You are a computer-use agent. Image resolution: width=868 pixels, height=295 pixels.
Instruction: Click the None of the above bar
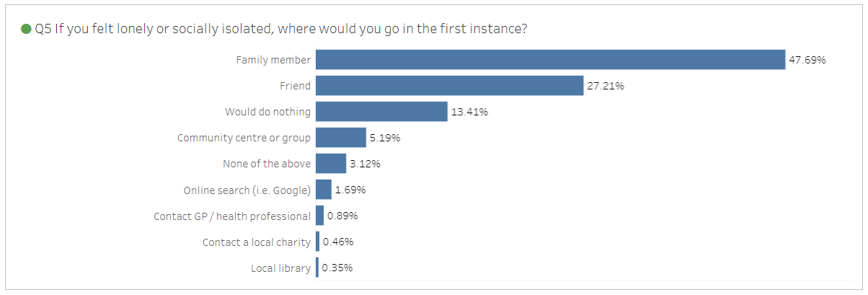[x=331, y=164]
